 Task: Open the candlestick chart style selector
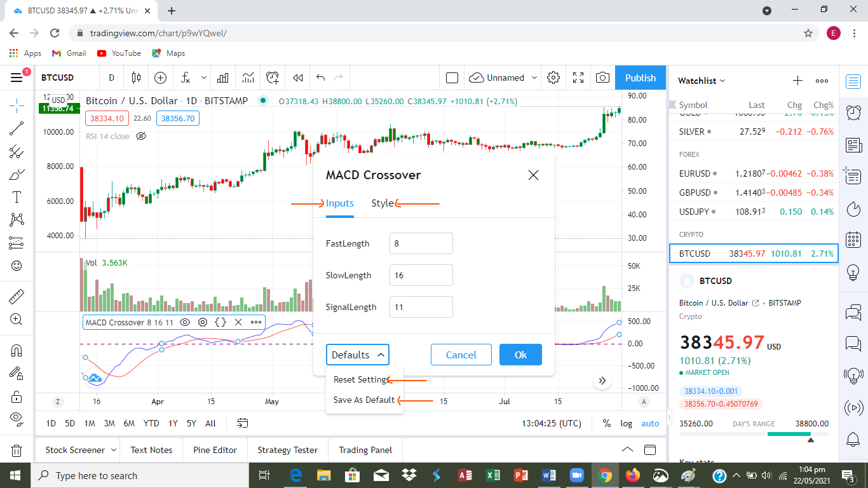[x=136, y=78]
